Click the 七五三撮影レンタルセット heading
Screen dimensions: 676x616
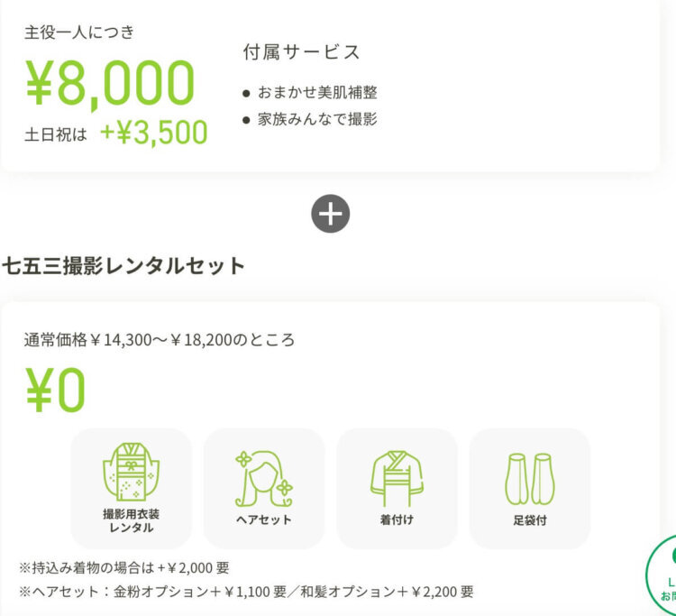[x=123, y=266]
